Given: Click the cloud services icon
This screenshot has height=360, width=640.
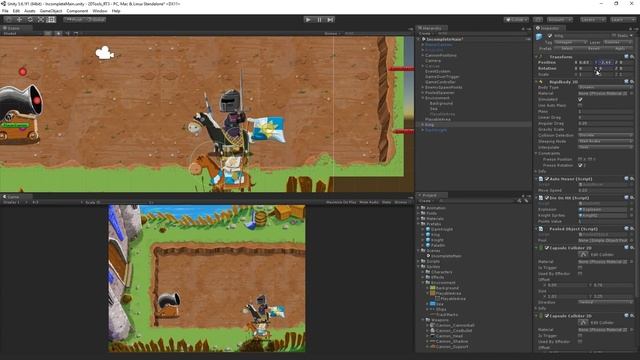Looking at the screenshot, I should point(538,20).
